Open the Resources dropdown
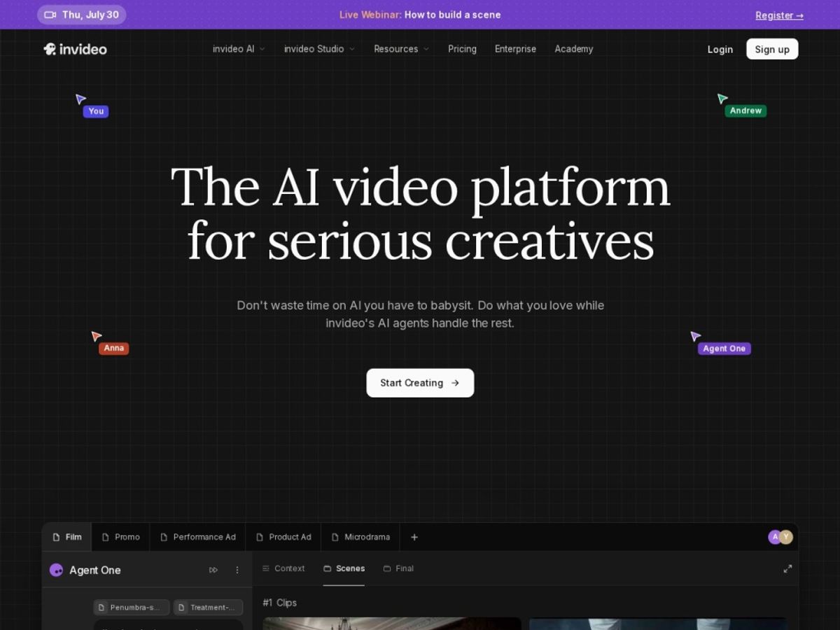This screenshot has width=840, height=630. pyautogui.click(x=401, y=49)
